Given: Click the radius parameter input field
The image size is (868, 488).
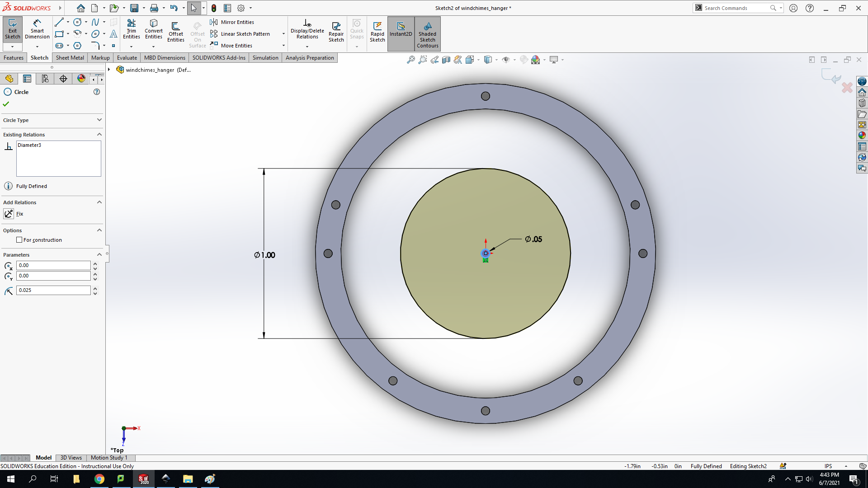Looking at the screenshot, I should (x=53, y=290).
